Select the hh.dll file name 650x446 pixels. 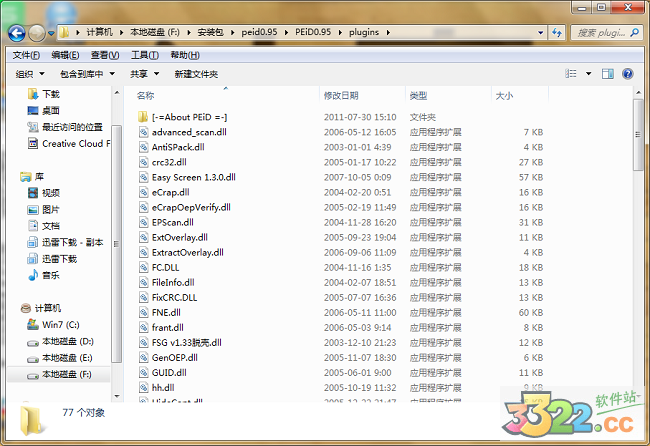[x=163, y=388]
